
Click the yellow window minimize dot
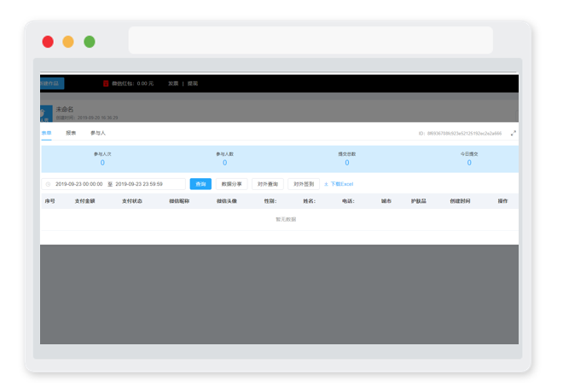(x=68, y=42)
